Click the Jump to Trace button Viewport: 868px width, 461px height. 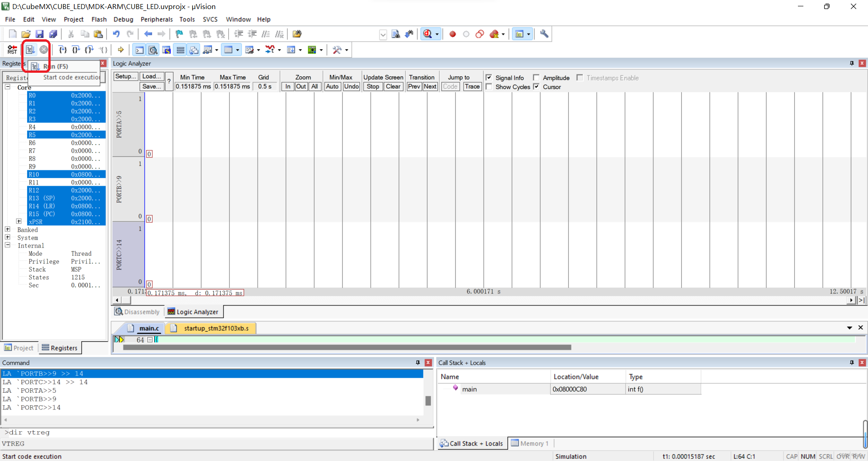[x=472, y=86]
